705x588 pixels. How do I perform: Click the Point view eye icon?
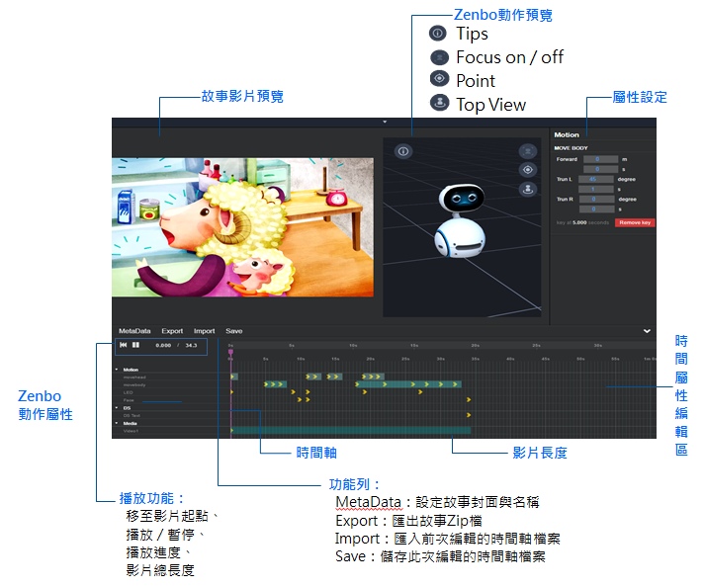(528, 170)
